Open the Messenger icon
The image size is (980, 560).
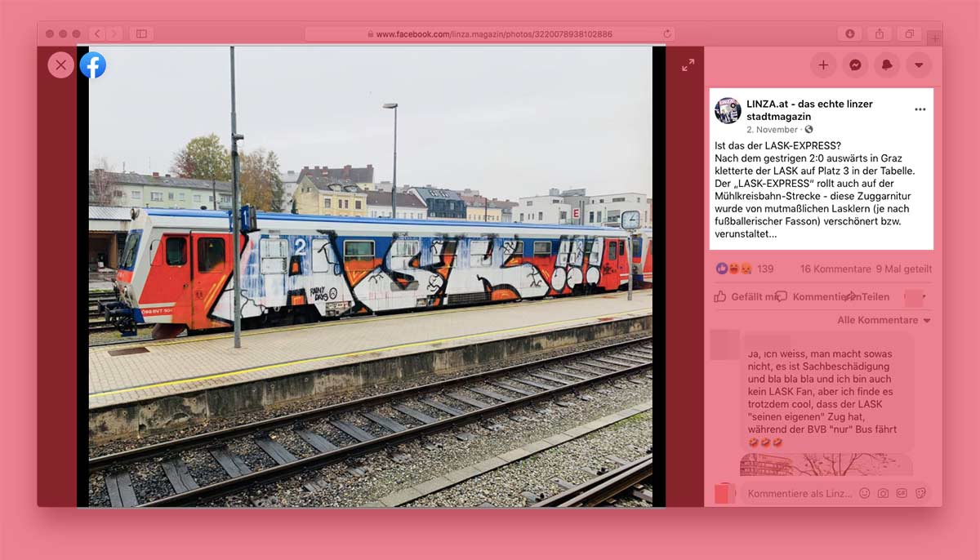(855, 65)
